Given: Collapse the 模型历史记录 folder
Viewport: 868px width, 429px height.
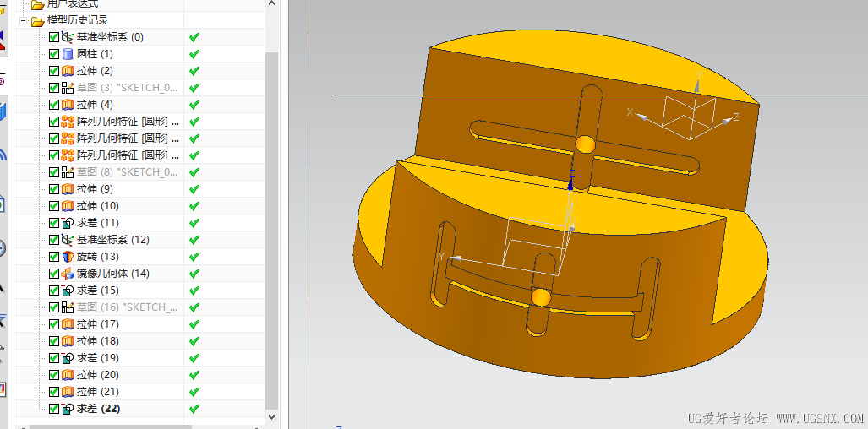Looking at the screenshot, I should pos(24,21).
